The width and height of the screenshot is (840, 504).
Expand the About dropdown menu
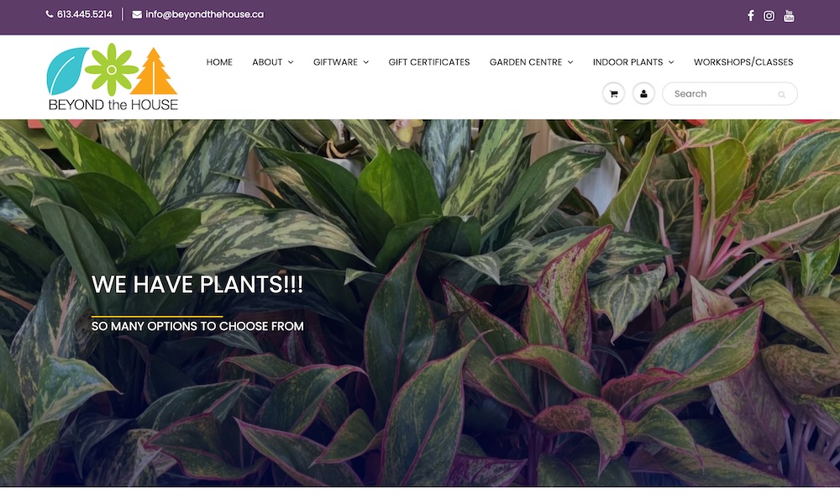273,62
